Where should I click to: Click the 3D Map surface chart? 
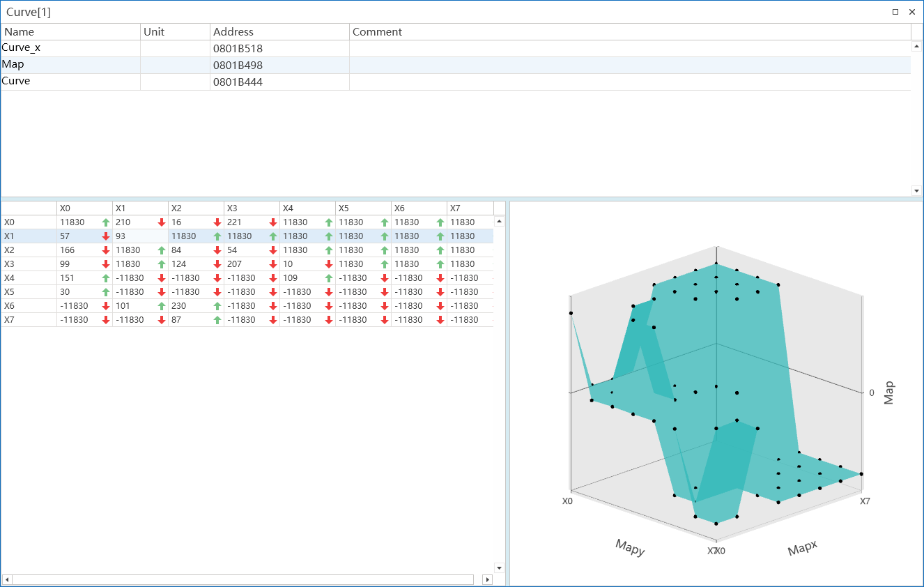tap(716, 394)
